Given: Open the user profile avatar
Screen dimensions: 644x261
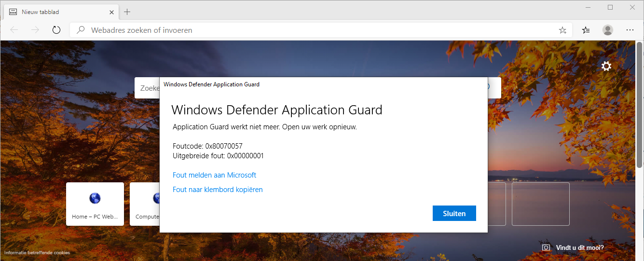Looking at the screenshot, I should (x=608, y=30).
